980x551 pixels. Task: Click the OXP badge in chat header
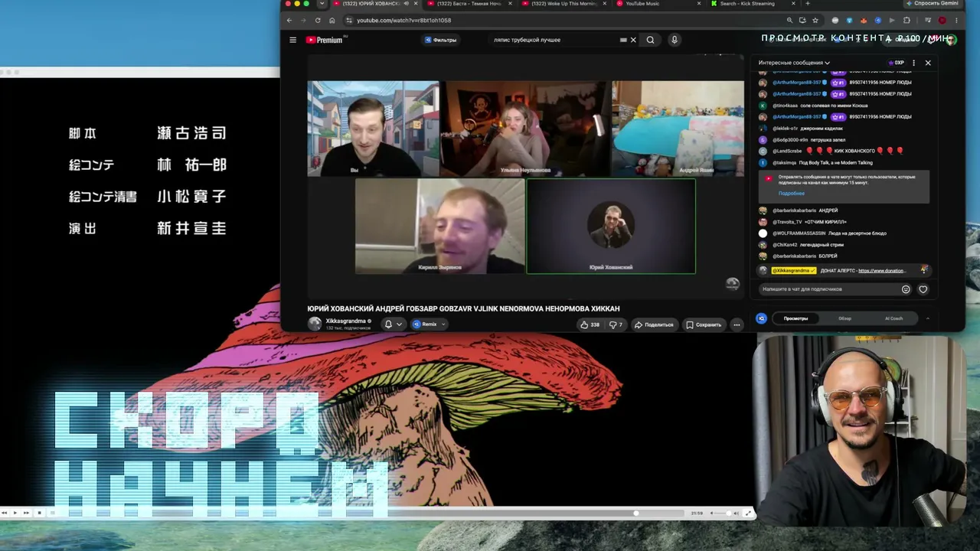[897, 63]
